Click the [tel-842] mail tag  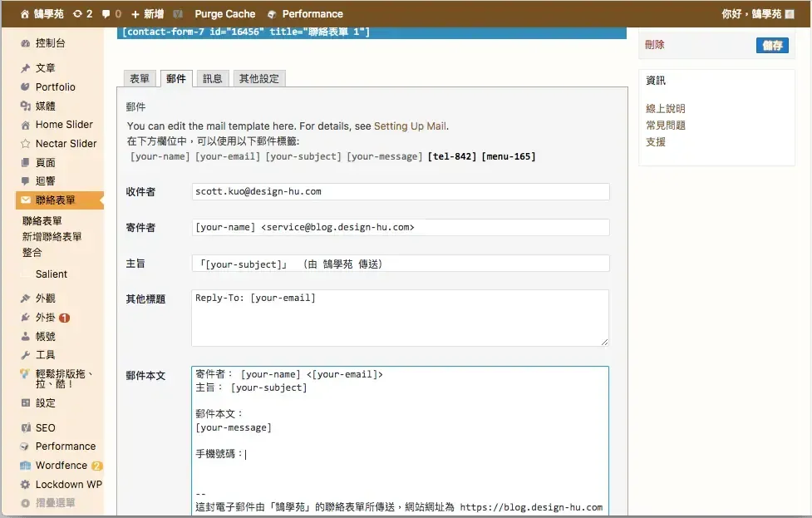[452, 156]
